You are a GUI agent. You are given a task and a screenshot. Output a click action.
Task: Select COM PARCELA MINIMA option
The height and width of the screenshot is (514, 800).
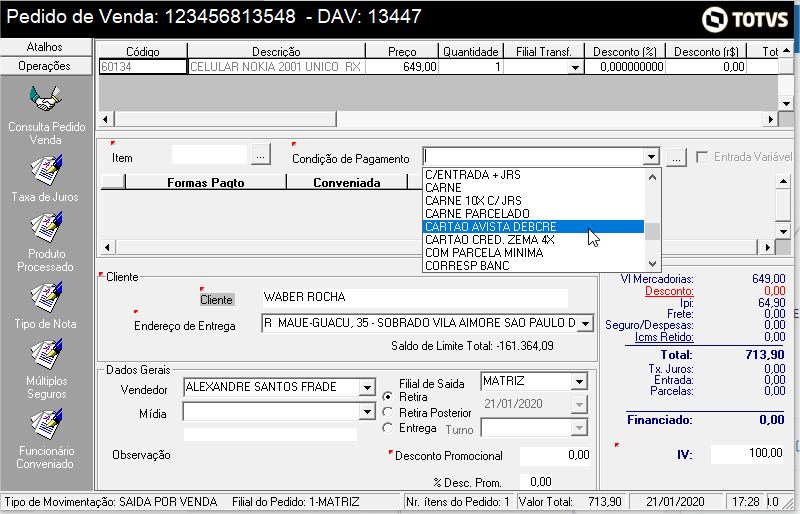(x=534, y=253)
